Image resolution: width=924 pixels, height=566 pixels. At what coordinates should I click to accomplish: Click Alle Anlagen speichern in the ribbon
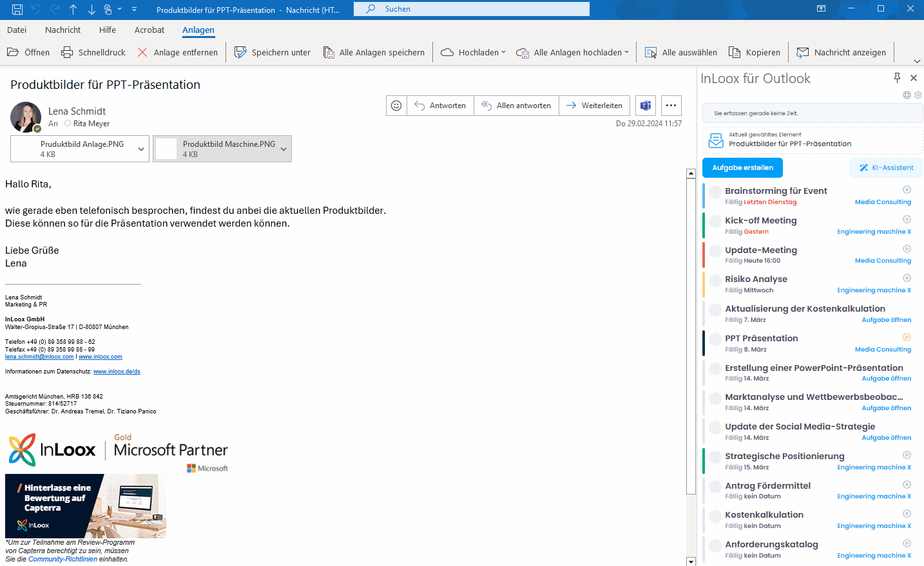pyautogui.click(x=374, y=52)
